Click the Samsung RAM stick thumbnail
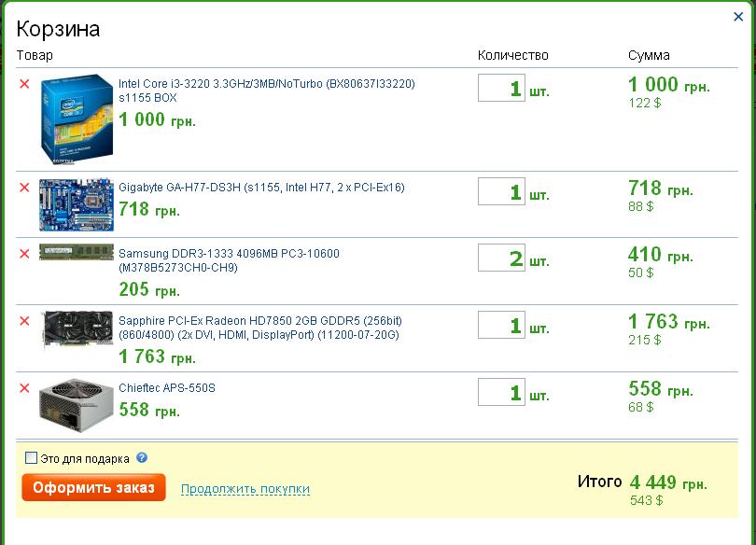Image resolution: width=756 pixels, height=545 pixels. coord(77,252)
